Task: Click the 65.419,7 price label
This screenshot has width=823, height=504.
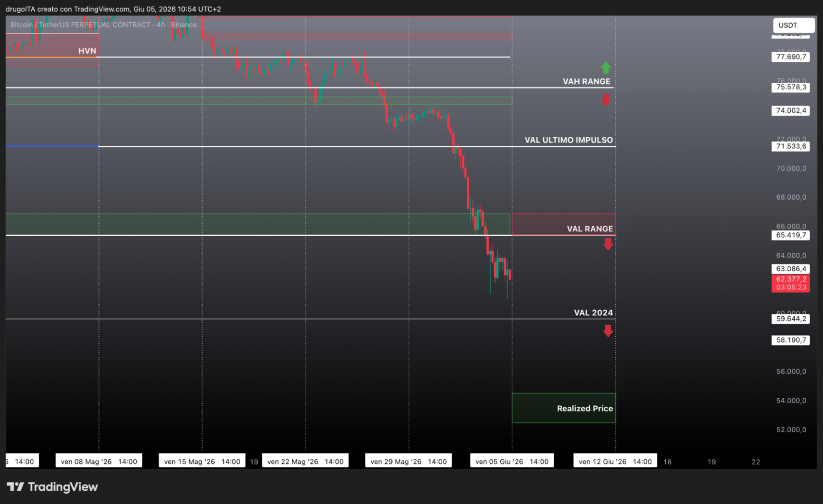Action: click(790, 235)
